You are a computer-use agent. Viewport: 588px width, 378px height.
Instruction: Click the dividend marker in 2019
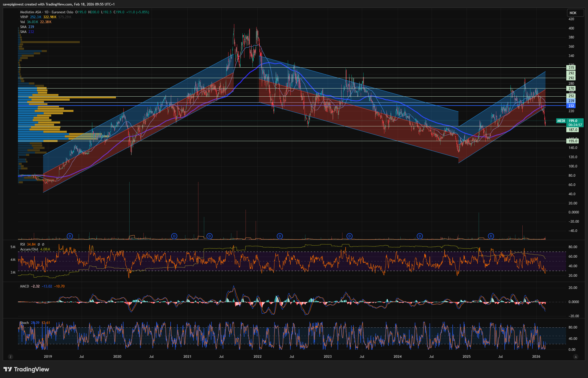(70, 236)
